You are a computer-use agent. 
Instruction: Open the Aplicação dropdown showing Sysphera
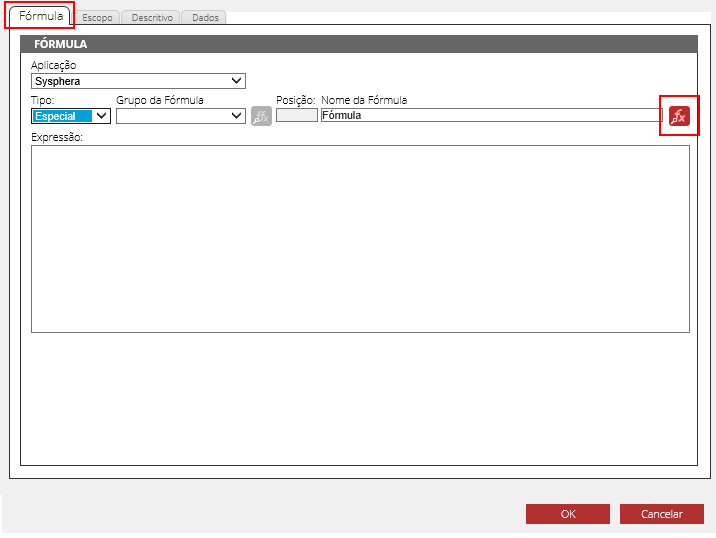point(138,81)
